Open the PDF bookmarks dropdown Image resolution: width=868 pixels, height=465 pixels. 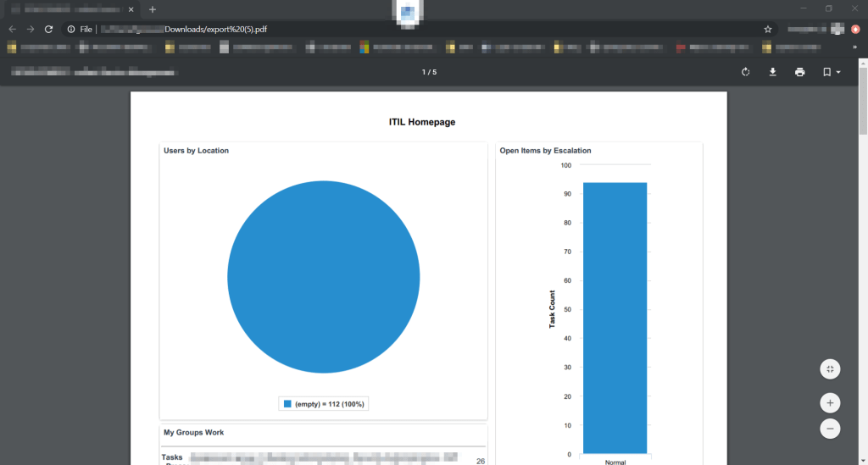tap(831, 72)
